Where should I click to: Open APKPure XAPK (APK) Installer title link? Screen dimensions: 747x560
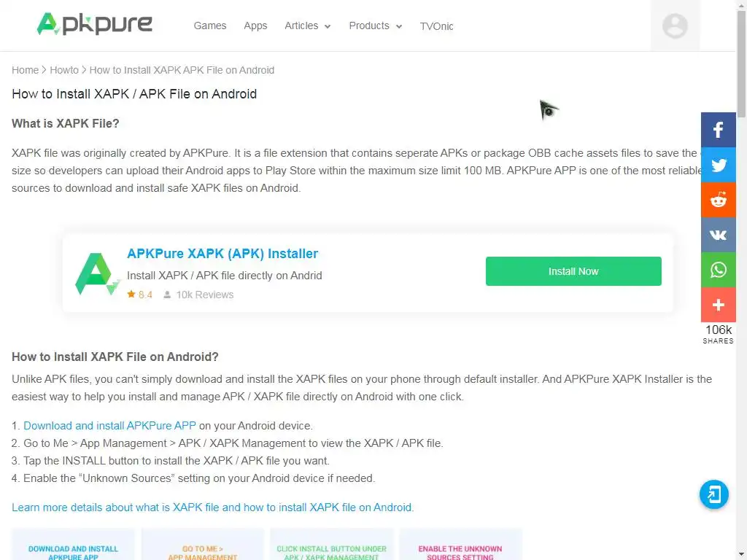222,253
